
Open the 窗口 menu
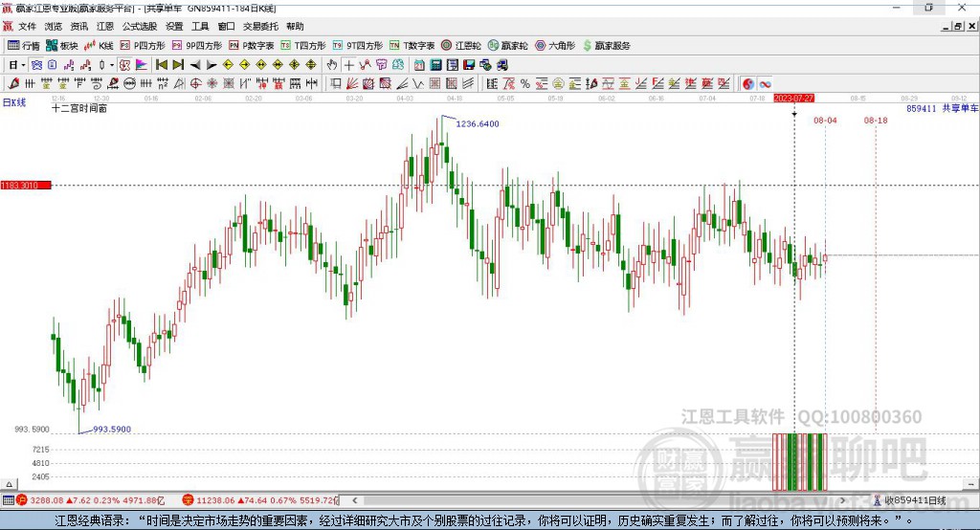pos(226,26)
